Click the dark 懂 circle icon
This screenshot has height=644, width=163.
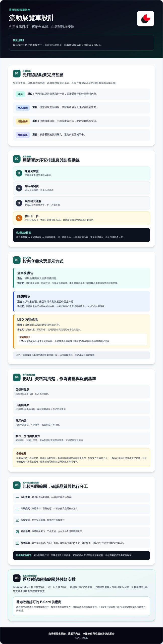click(19, 203)
